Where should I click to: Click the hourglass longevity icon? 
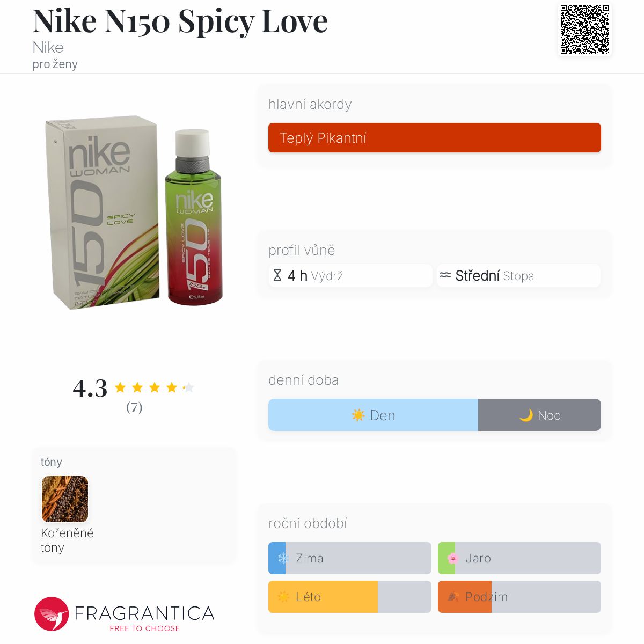277,275
